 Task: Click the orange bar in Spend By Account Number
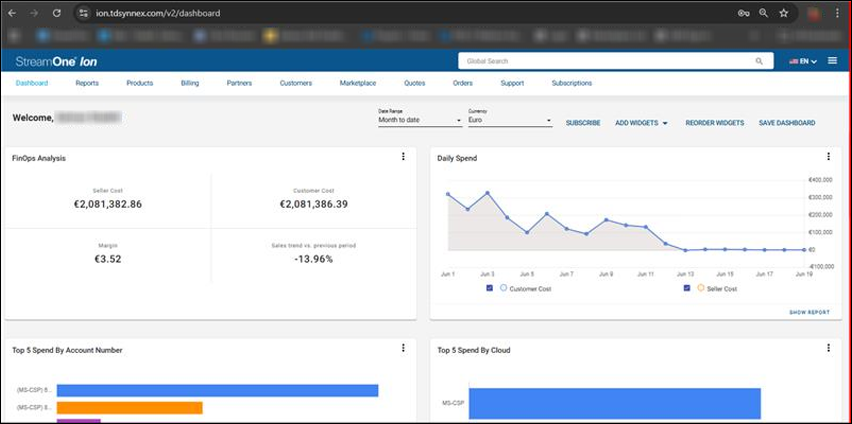click(x=129, y=408)
